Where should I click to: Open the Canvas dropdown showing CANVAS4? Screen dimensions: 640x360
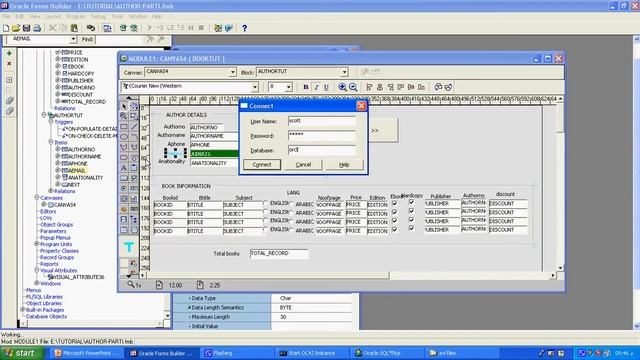(x=233, y=72)
